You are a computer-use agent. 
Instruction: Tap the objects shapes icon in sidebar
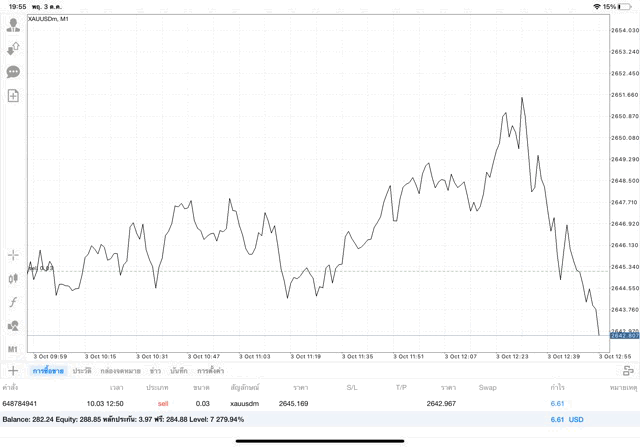[x=13, y=325]
